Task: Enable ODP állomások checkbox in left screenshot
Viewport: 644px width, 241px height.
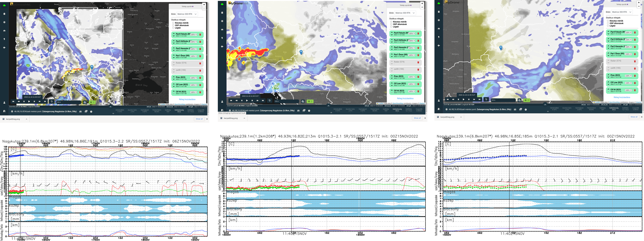Action: 173,25
